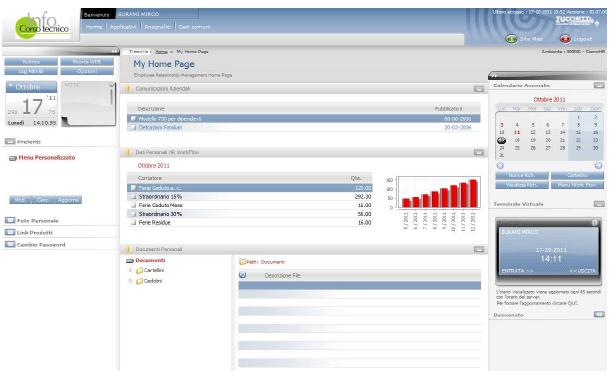Click the Cartellini folder icon
Viewport: 614px width, 375px height.
click(139, 270)
